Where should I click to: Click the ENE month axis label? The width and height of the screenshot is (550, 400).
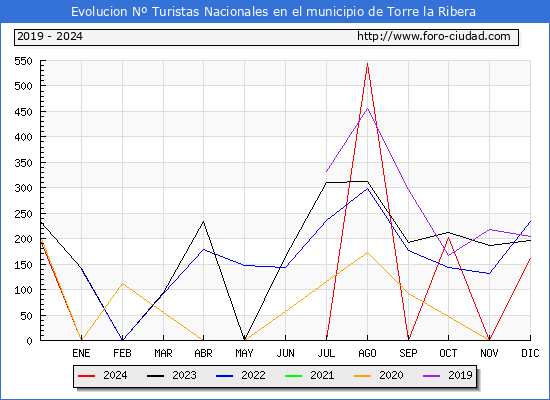[x=81, y=353]
